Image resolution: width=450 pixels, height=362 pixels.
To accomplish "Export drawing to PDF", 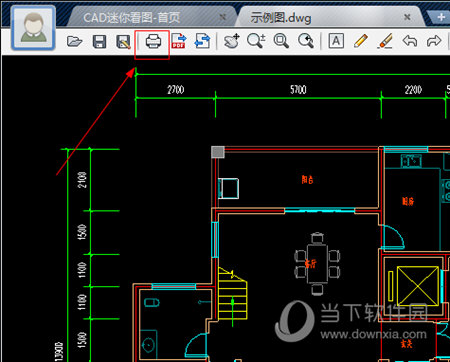I will [x=178, y=41].
